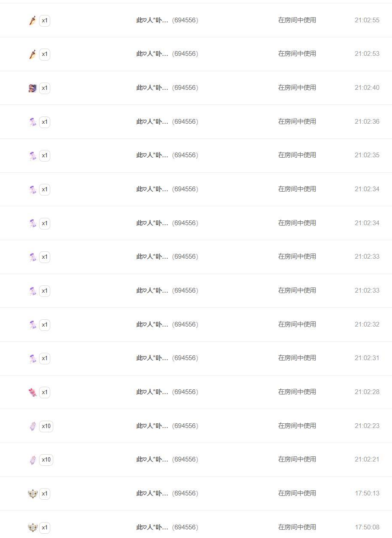392x538 pixels.
Task: Open the username link in the 21:02:55 row
Action: [x=152, y=20]
